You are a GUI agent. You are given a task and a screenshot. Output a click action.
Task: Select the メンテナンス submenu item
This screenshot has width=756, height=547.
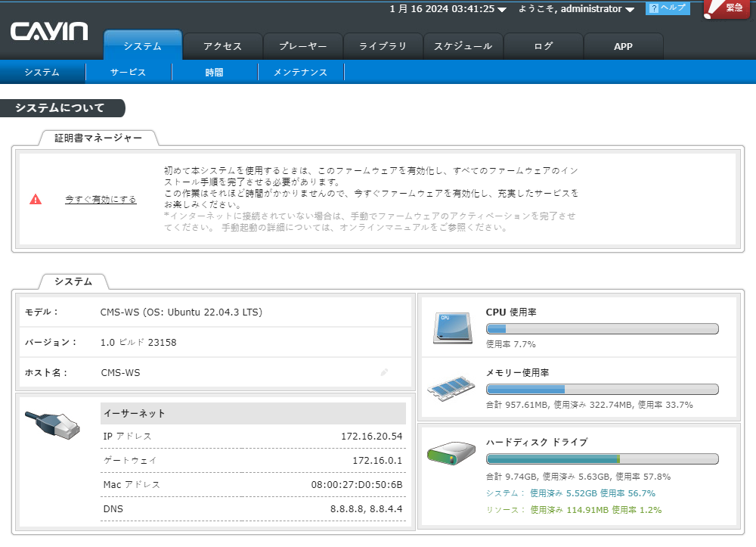(x=301, y=73)
